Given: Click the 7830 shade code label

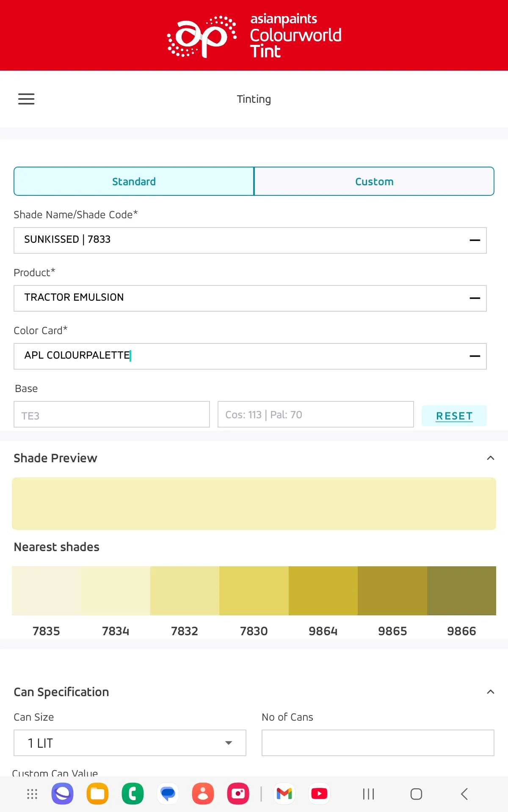Looking at the screenshot, I should [254, 631].
